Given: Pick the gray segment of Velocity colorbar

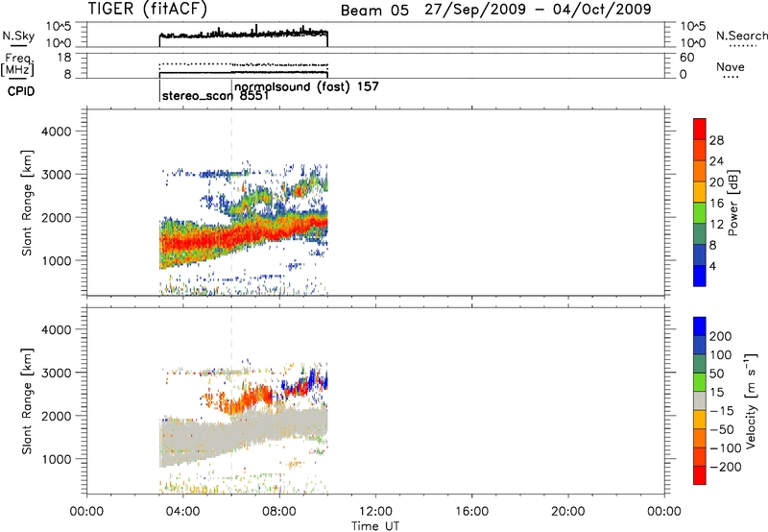Looking at the screenshot, I should [700, 401].
